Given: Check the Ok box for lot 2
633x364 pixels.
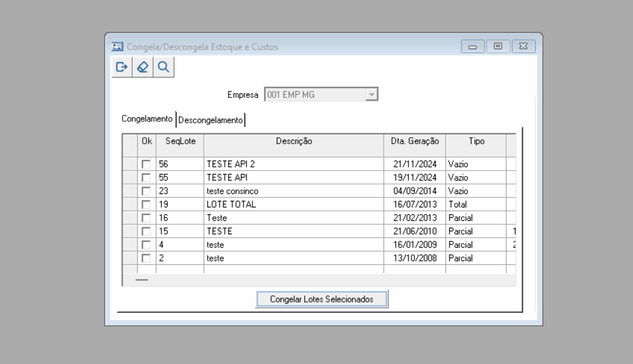Looking at the screenshot, I should pyautogui.click(x=146, y=258).
